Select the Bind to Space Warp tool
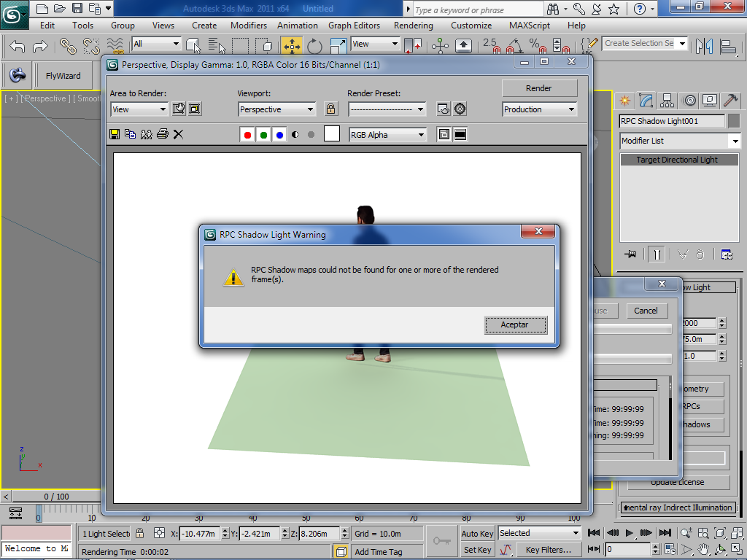Image resolution: width=747 pixels, height=560 pixels. click(x=115, y=45)
